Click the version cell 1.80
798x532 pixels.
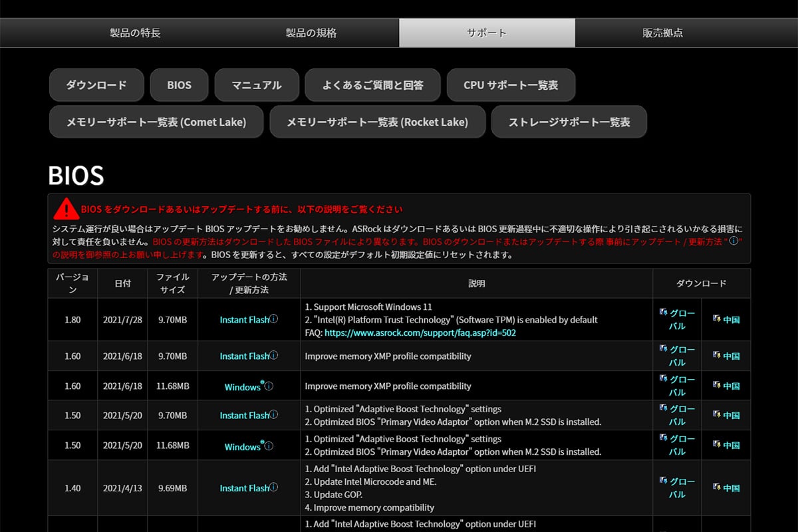pyautogui.click(x=72, y=320)
